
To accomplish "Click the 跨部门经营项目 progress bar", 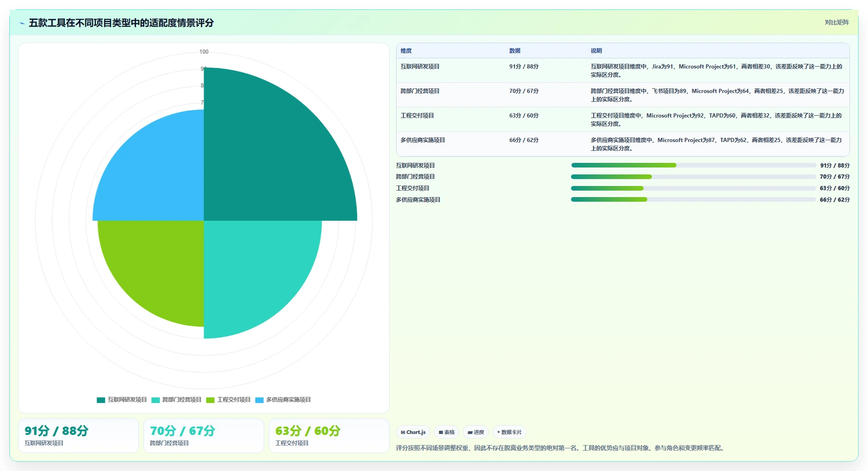I will pyautogui.click(x=694, y=177).
